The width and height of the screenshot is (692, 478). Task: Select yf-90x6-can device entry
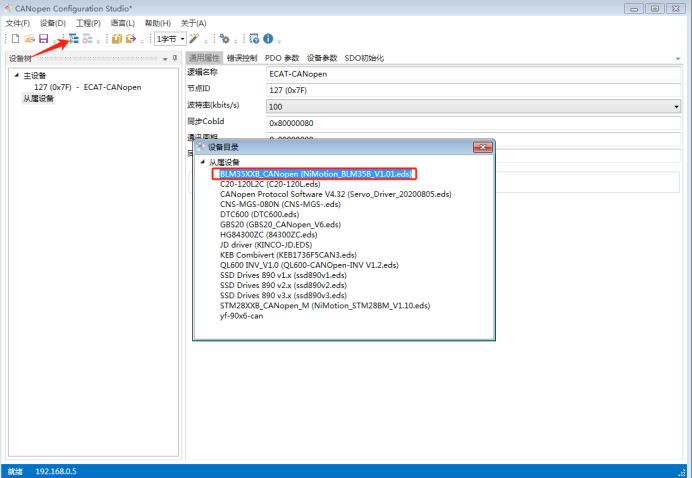[241, 316]
